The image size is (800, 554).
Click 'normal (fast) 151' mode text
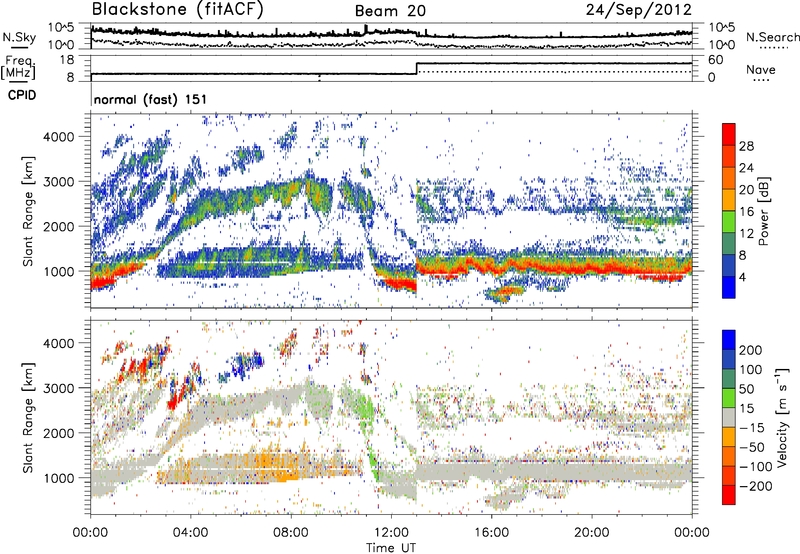point(151,99)
